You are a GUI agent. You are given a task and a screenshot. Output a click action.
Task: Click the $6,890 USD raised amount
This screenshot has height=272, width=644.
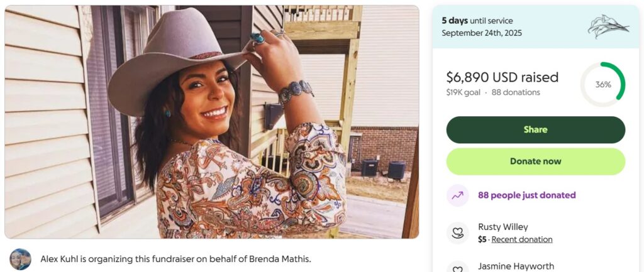pos(502,77)
